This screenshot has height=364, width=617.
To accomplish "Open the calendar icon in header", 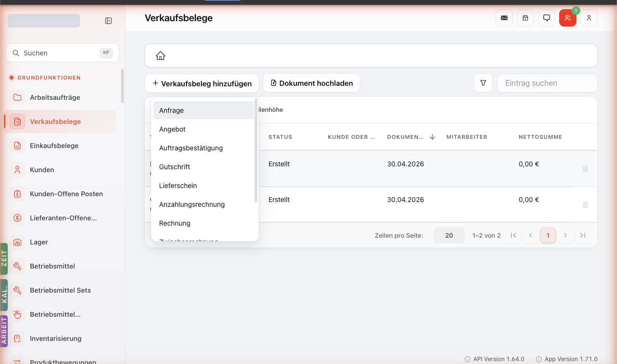I will tap(525, 18).
